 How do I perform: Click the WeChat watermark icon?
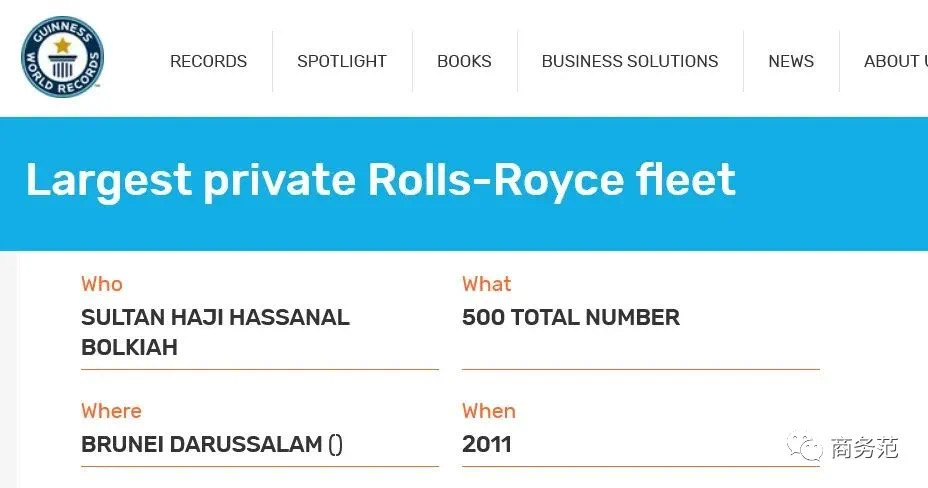[x=805, y=447]
